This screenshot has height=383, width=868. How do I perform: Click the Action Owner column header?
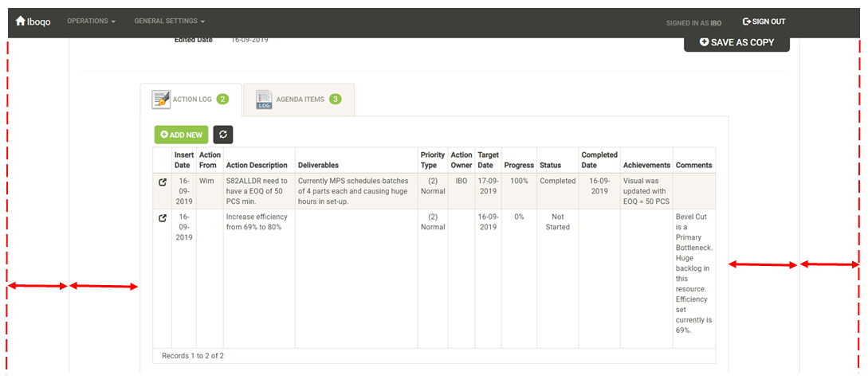(x=461, y=160)
